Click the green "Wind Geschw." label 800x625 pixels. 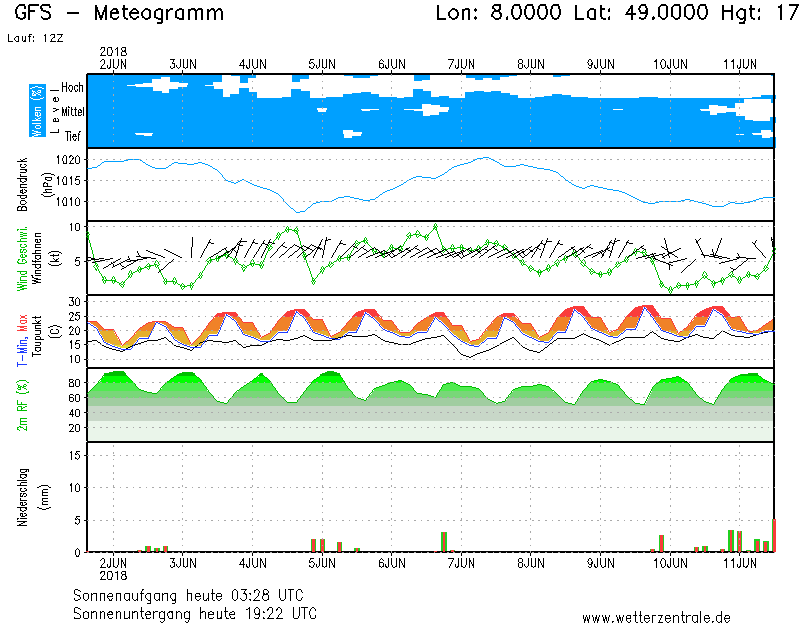click(22, 258)
